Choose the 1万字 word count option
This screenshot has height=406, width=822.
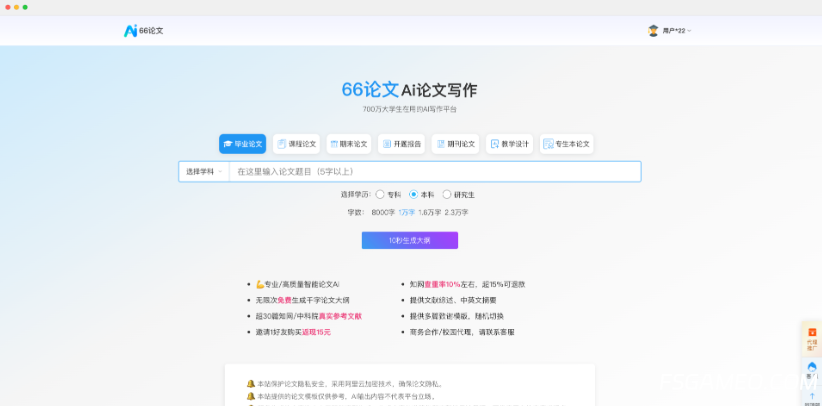406,212
